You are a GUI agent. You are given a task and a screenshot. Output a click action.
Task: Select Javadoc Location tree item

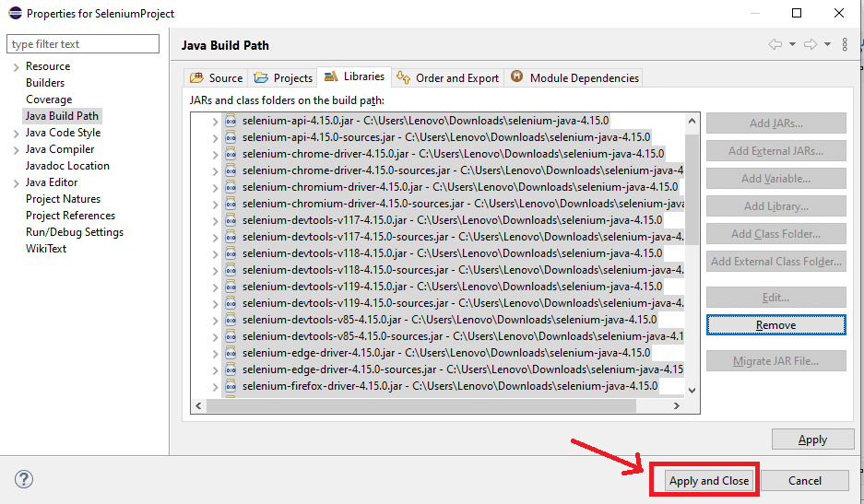67,166
